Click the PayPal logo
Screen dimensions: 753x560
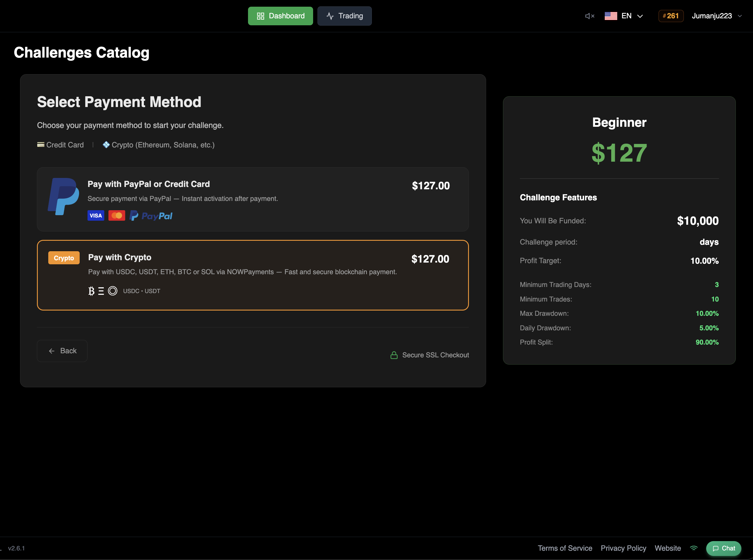pyautogui.click(x=151, y=215)
